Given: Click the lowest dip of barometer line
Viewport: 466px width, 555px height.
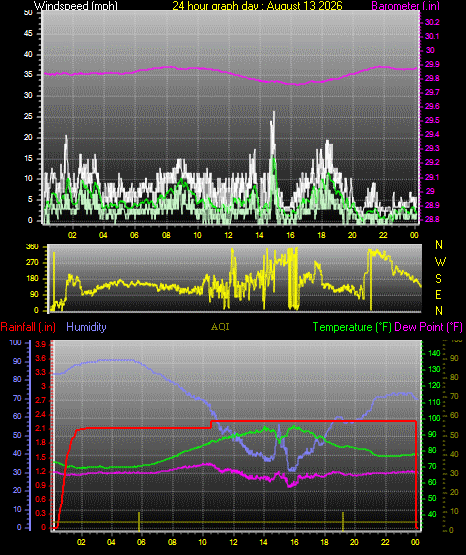Looking at the screenshot, I should [x=297, y=85].
